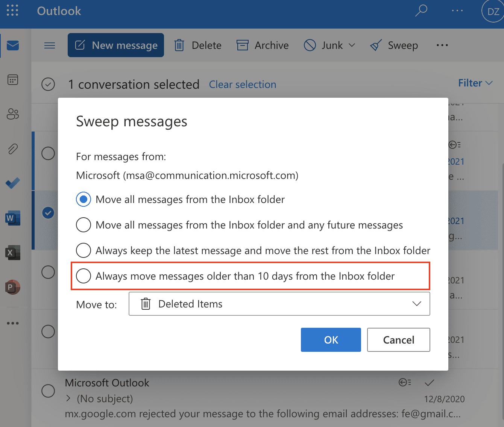504x427 pixels.
Task: Launch Excel from the sidebar
Action: (x=13, y=253)
